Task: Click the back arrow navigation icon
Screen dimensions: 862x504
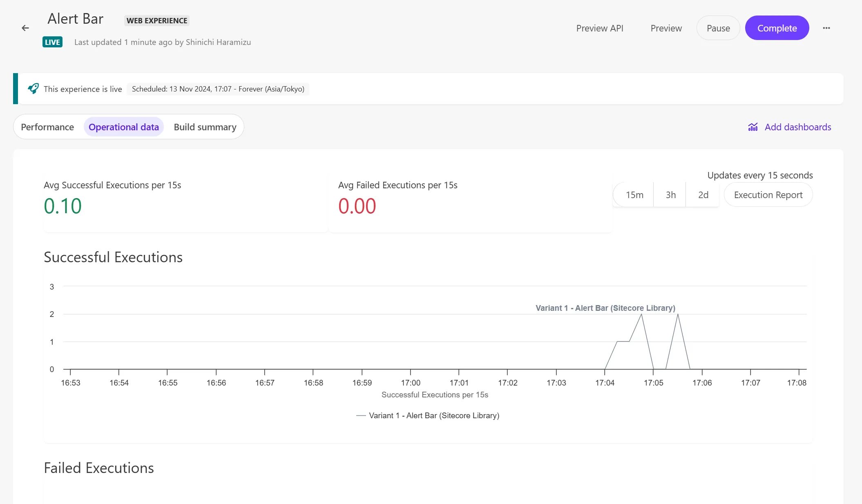Action: [x=25, y=28]
